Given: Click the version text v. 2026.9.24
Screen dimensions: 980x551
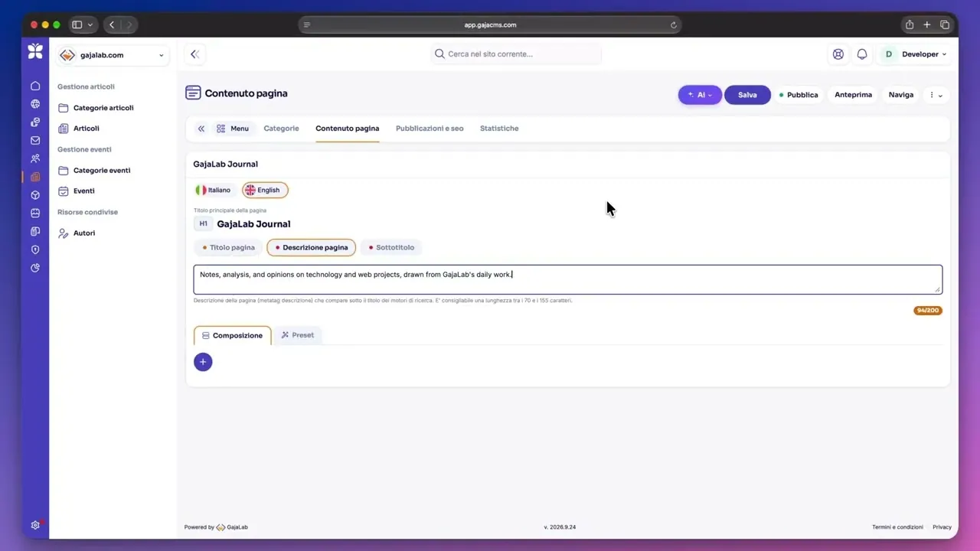Looking at the screenshot, I should click(x=560, y=527).
